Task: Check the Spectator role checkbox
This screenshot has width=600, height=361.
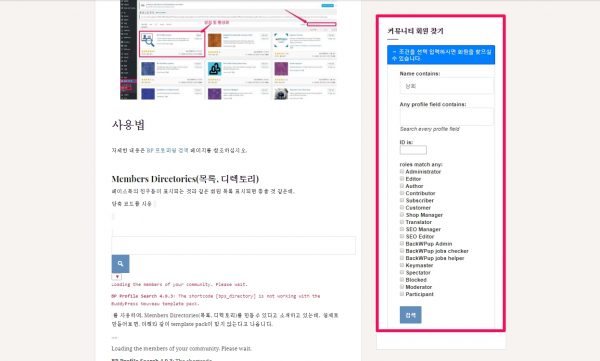Action: click(x=402, y=272)
